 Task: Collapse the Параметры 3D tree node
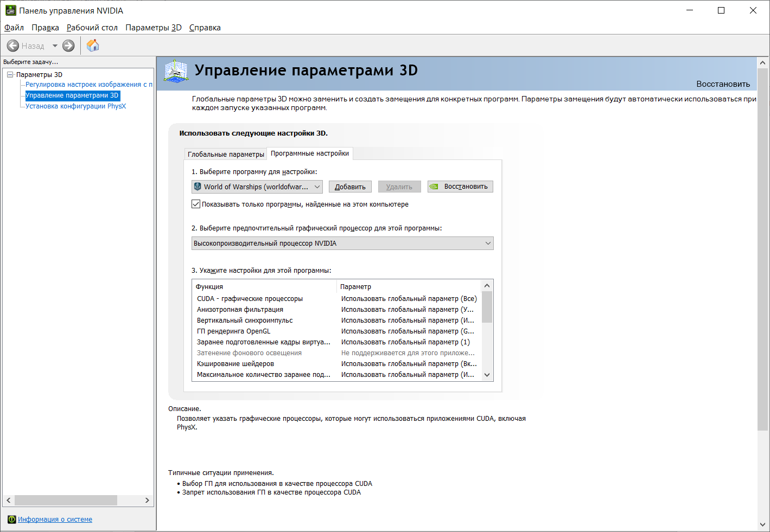10,75
